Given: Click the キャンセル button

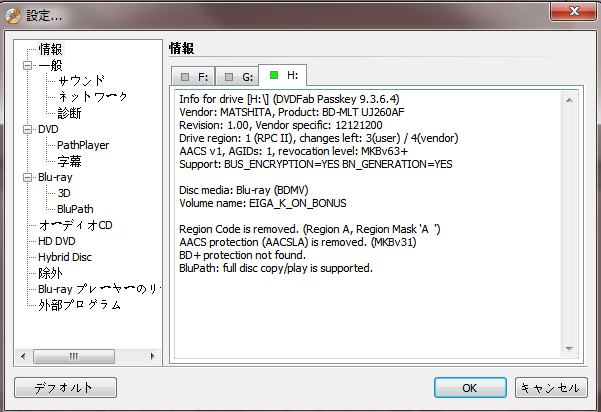Looking at the screenshot, I should tap(551, 387).
